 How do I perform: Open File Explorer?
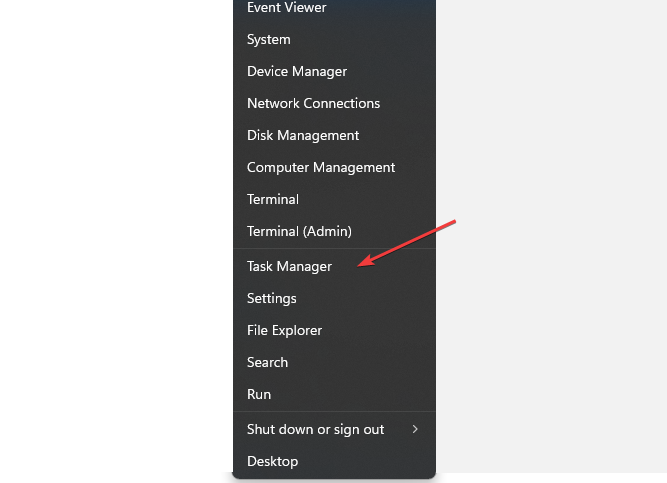tap(284, 331)
